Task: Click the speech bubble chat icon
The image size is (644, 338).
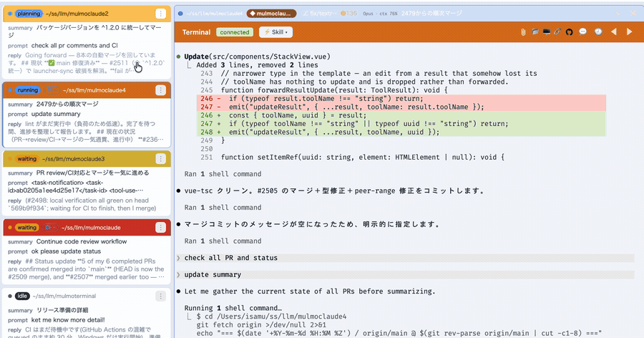Action: pos(582,32)
